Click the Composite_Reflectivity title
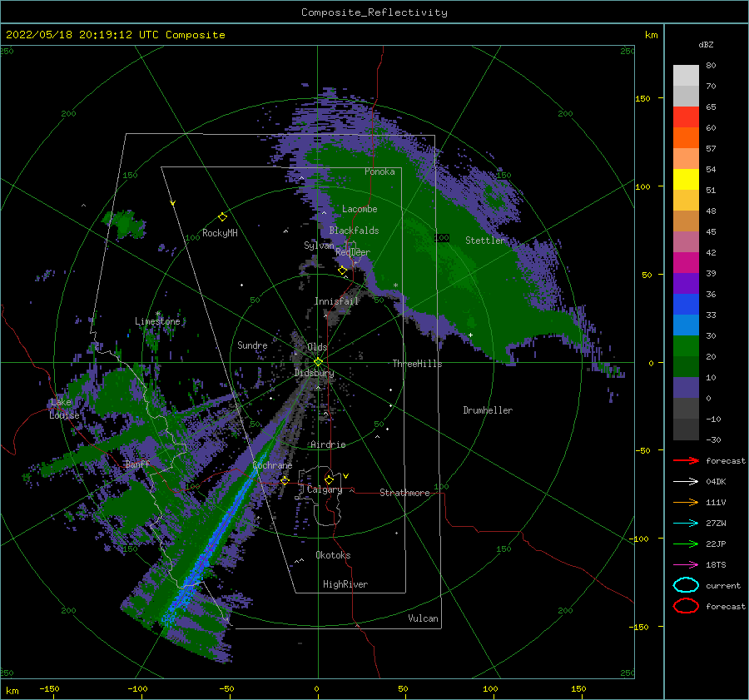The width and height of the screenshot is (749, 700). pyautogui.click(x=374, y=12)
